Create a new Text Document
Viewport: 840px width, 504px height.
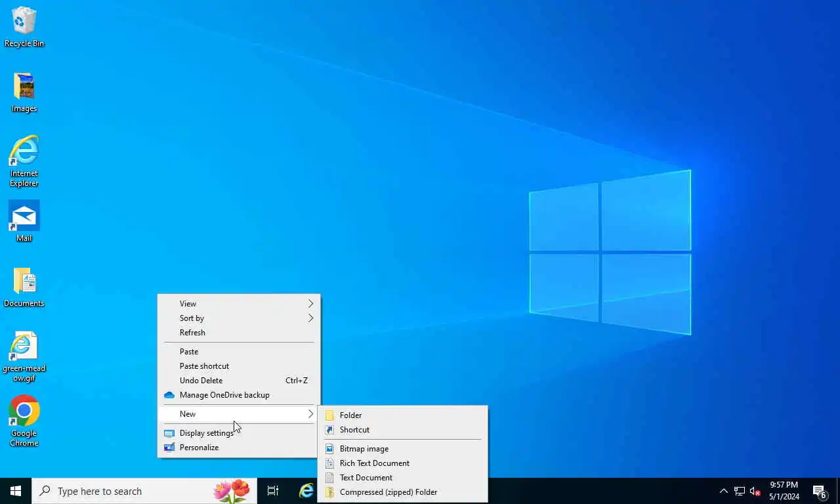(402, 478)
